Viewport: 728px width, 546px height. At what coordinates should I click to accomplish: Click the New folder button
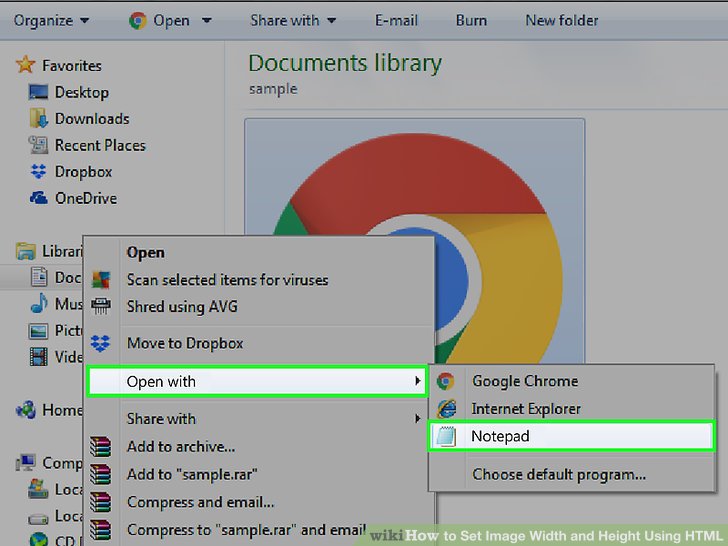561,20
